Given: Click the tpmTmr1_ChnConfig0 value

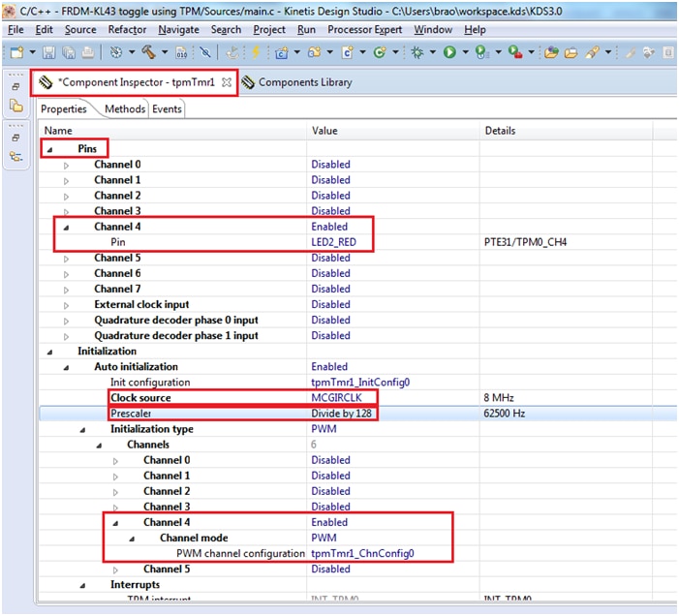Looking at the screenshot, I should point(362,553).
